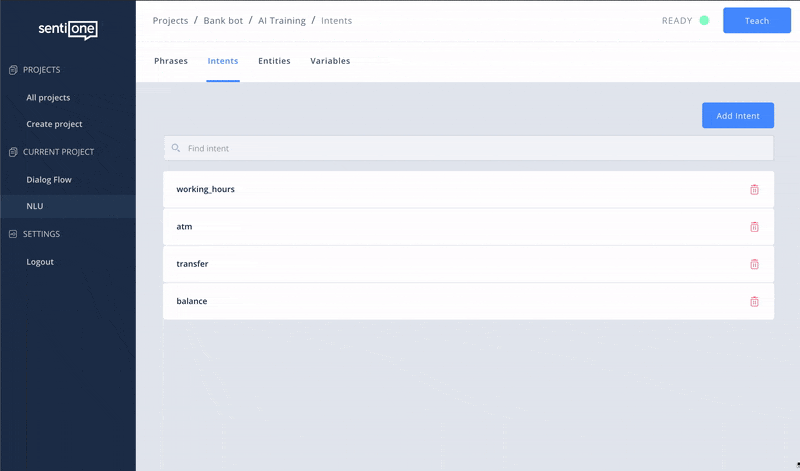
Task: Click the green READY status indicator
Action: click(x=704, y=20)
